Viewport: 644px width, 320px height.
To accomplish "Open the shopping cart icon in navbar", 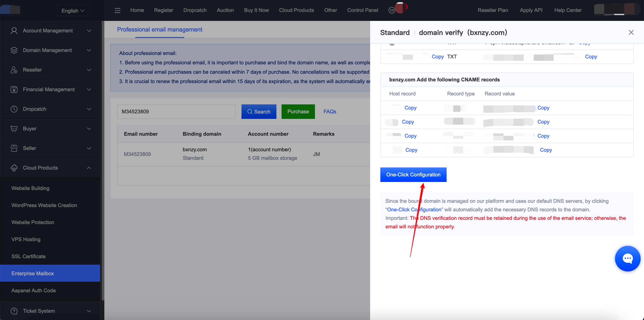I will point(392,10).
